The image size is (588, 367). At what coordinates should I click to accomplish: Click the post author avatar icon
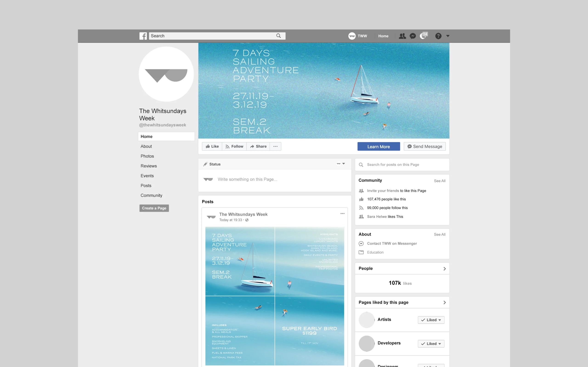pyautogui.click(x=211, y=217)
